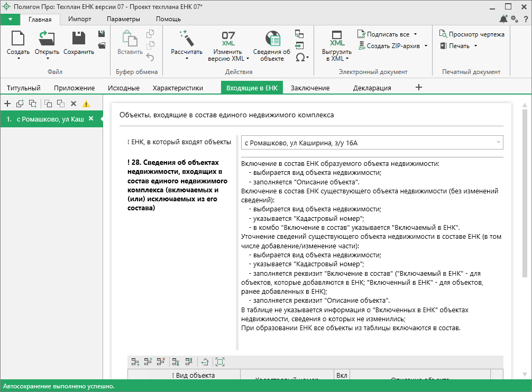Expand the ЕНК object combo box
Viewport: 532px width, 392px height.
click(498, 143)
